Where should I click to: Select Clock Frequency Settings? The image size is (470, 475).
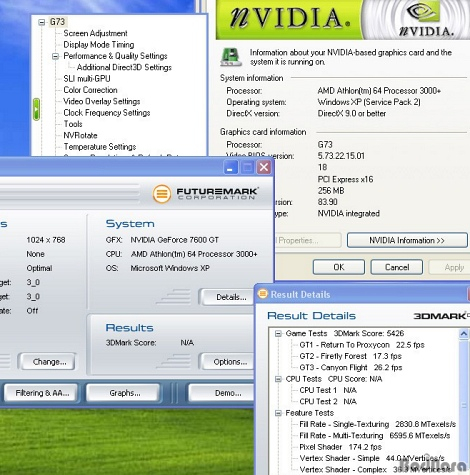tap(107, 113)
